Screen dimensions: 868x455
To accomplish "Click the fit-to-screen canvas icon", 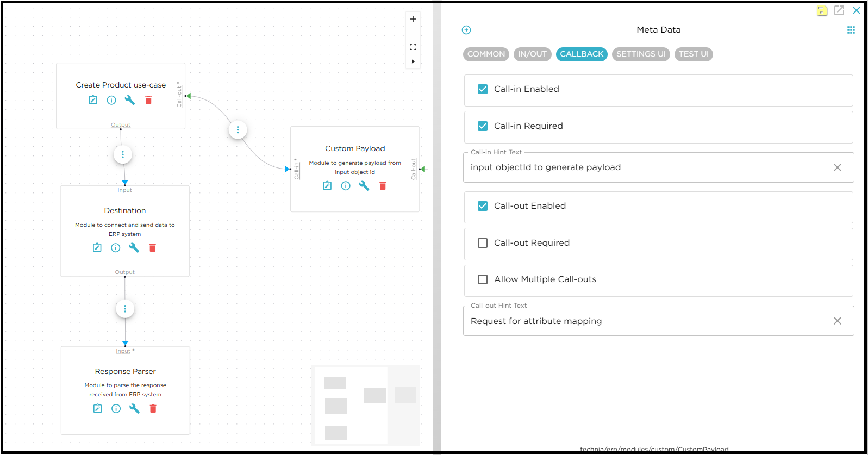I will (x=413, y=47).
